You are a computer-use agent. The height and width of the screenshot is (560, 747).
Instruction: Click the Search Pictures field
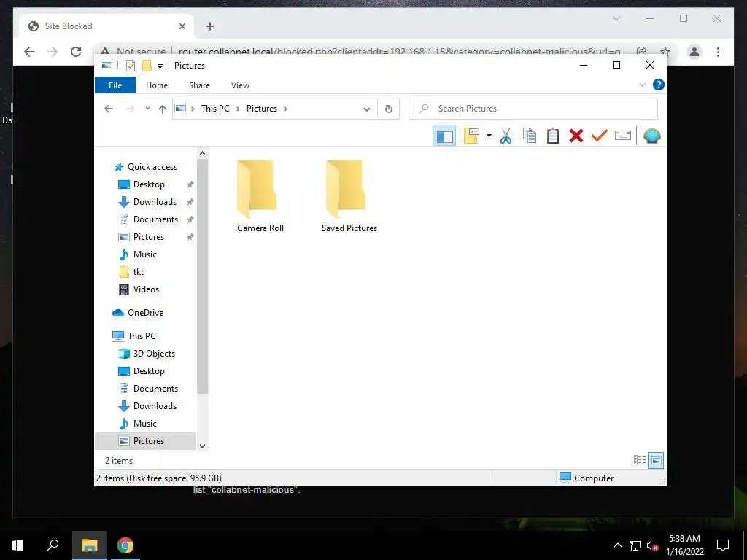(533, 109)
